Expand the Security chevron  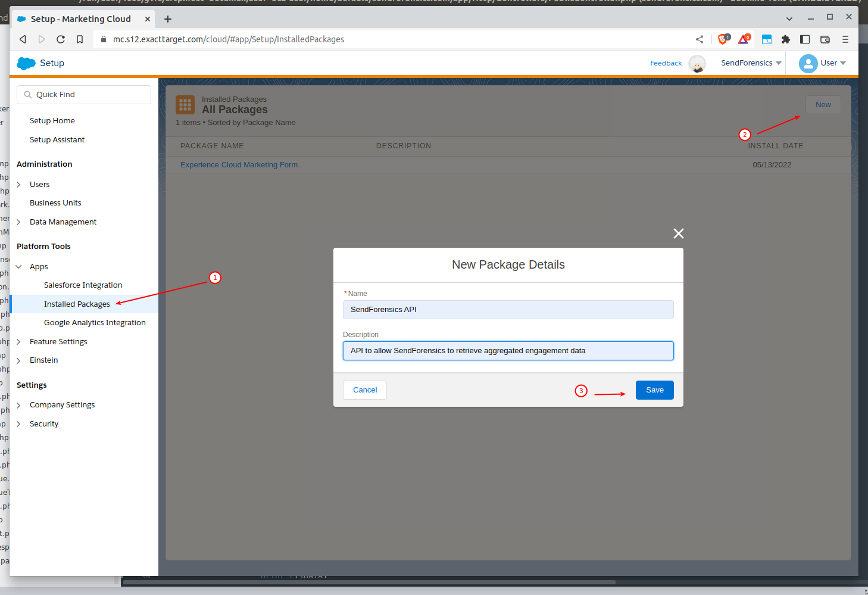(18, 424)
